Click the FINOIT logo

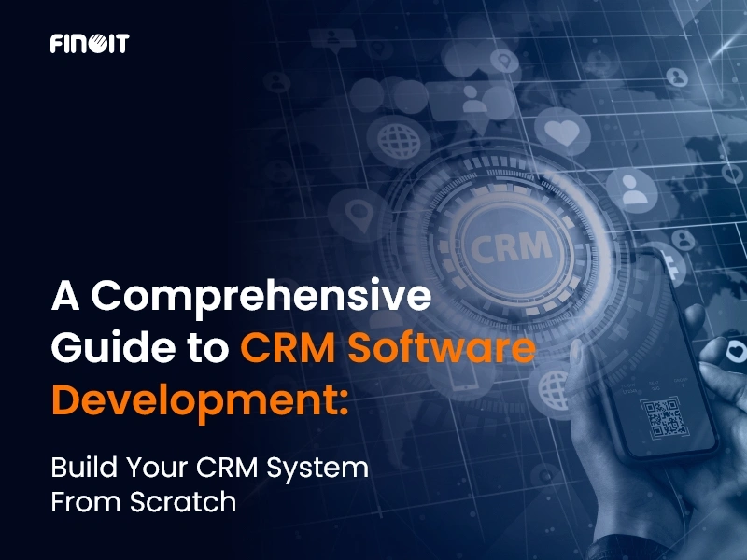(90, 43)
